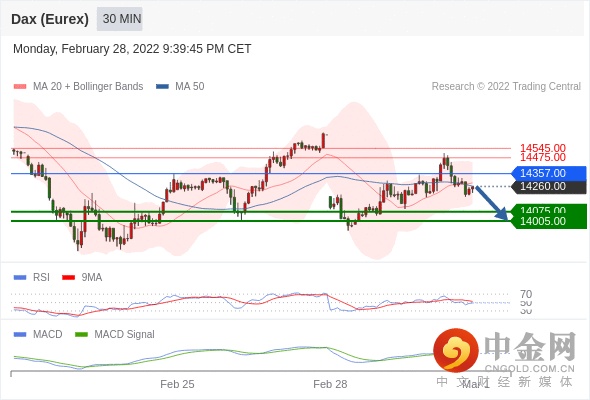
Task: Click the MACD legend label
Action: tap(47, 335)
